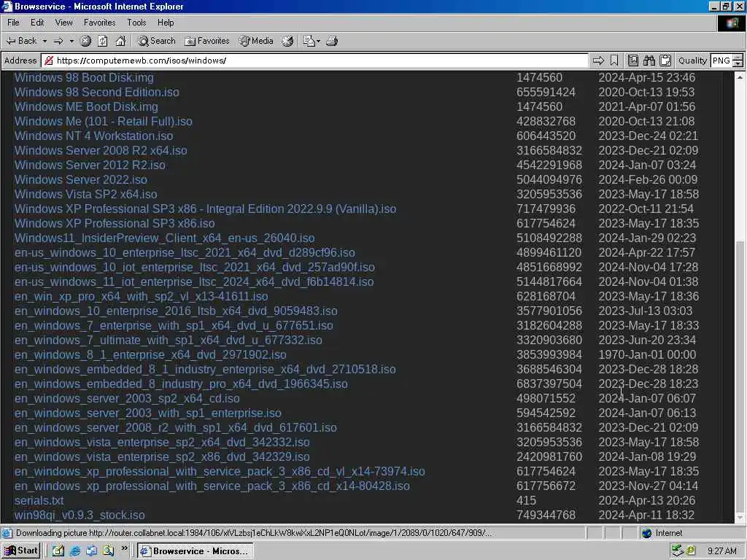747x560 pixels.
Task: Open the Favorites pane
Action: pos(206,41)
